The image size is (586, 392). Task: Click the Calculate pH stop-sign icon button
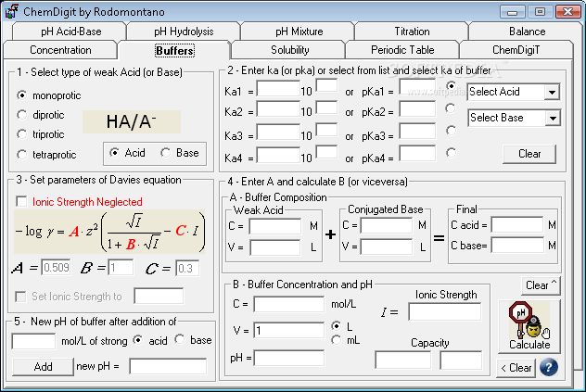click(529, 326)
